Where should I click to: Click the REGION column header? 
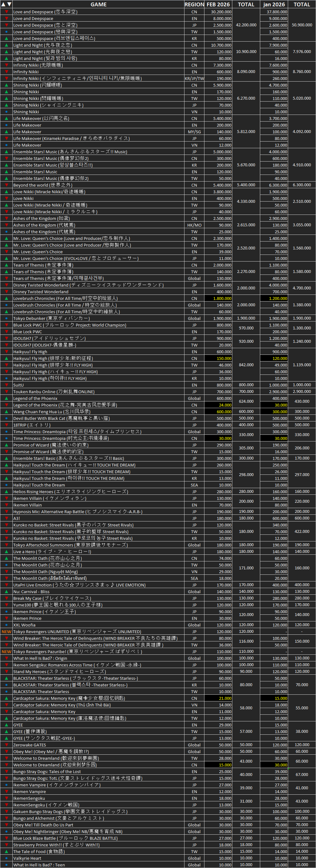194,4
